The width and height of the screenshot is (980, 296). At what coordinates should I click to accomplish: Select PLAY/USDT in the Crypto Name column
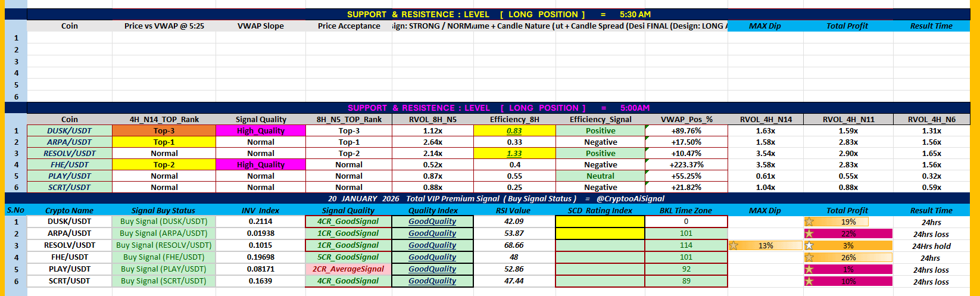tap(70, 269)
